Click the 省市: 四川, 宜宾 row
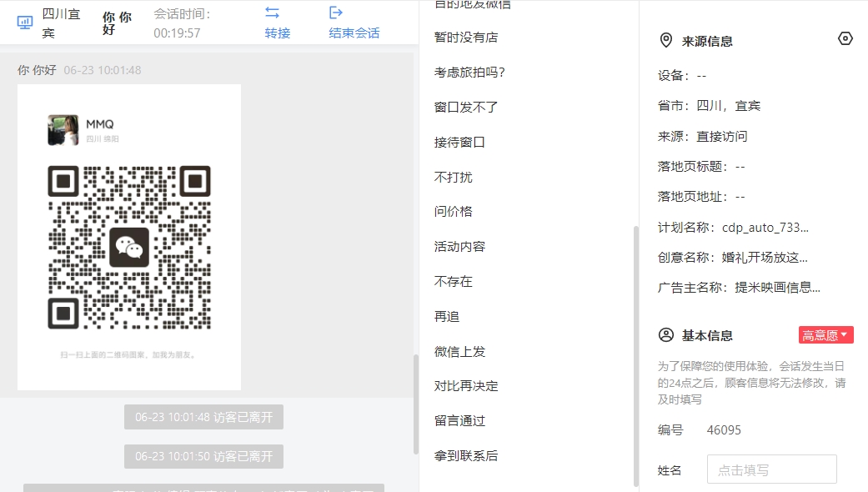The image size is (868, 492). click(709, 106)
